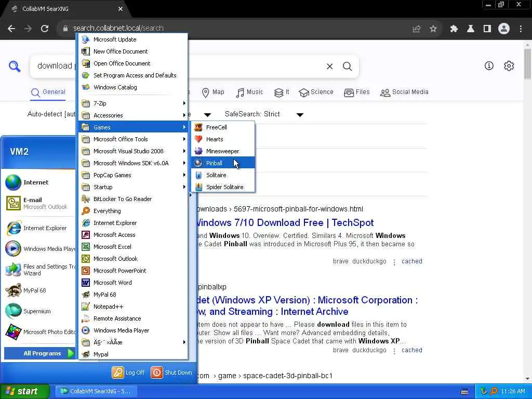Expand the PopCap Games folder
The height and width of the screenshot is (399, 532).
click(134, 175)
